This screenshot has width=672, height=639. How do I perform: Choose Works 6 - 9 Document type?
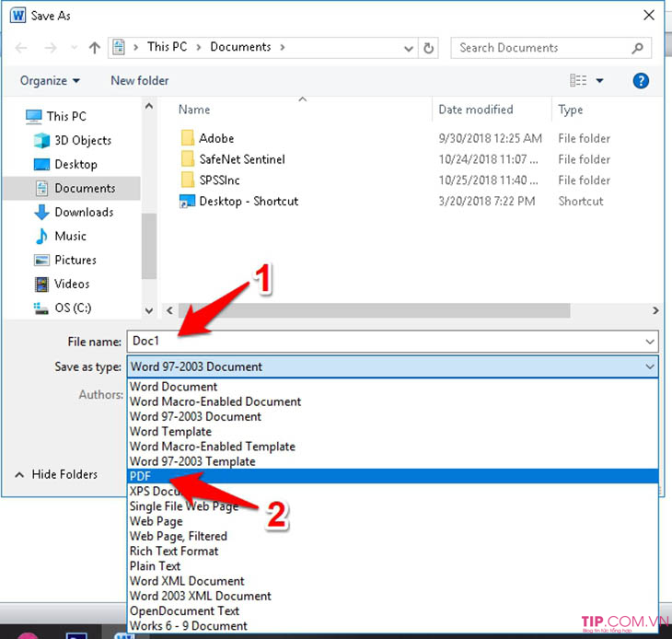(x=393, y=626)
